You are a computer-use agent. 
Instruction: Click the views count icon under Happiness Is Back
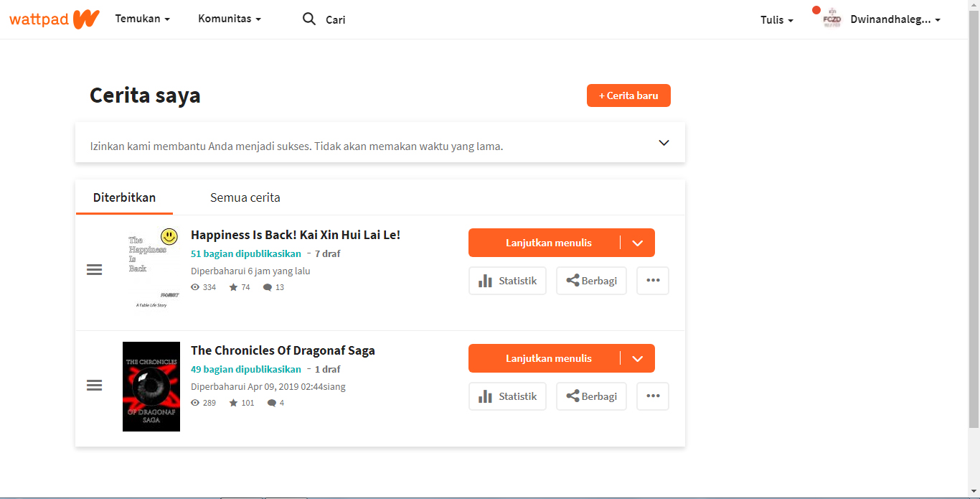coord(194,286)
